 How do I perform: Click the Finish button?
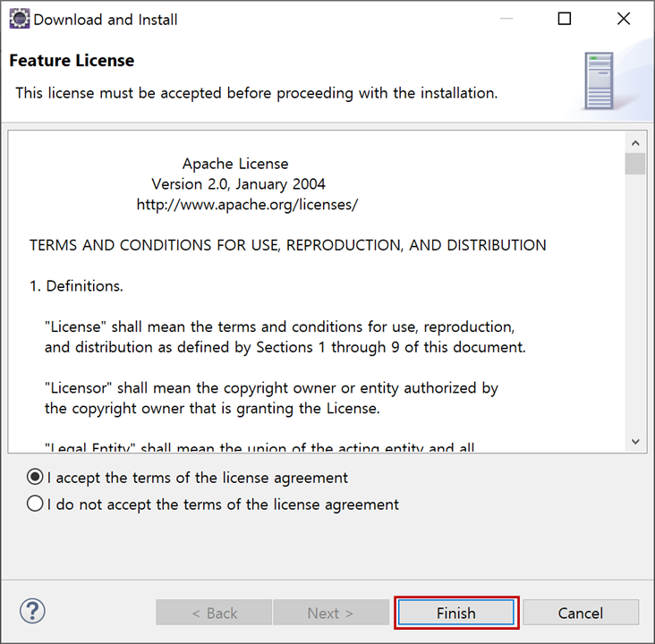coord(456,613)
